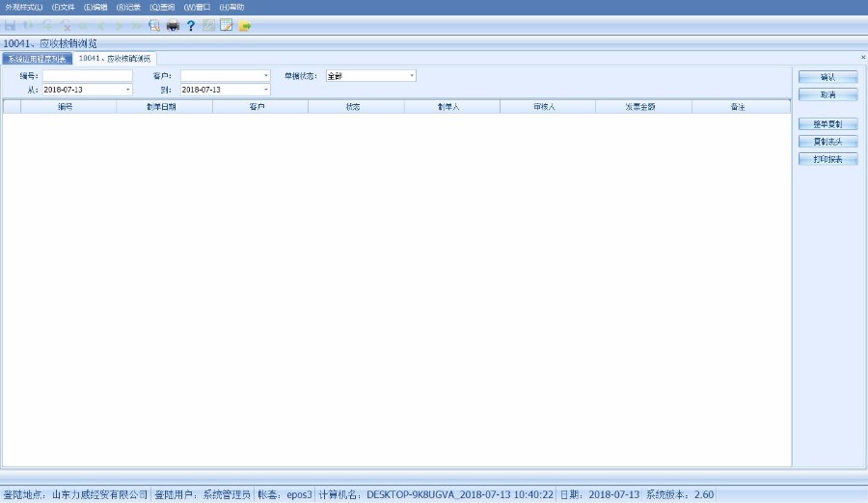Go to previous record single-left arrow
The image size is (868, 503).
click(100, 25)
